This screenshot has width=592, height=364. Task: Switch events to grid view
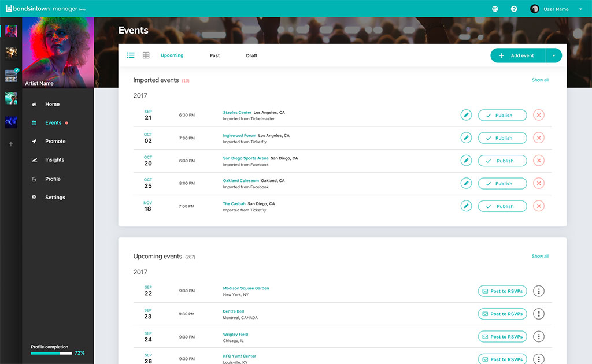click(x=146, y=55)
